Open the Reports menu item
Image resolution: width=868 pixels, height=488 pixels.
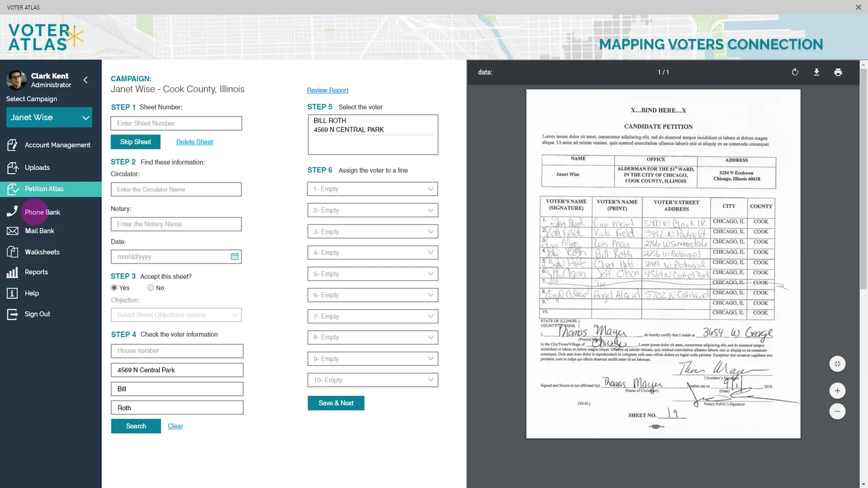coord(36,272)
